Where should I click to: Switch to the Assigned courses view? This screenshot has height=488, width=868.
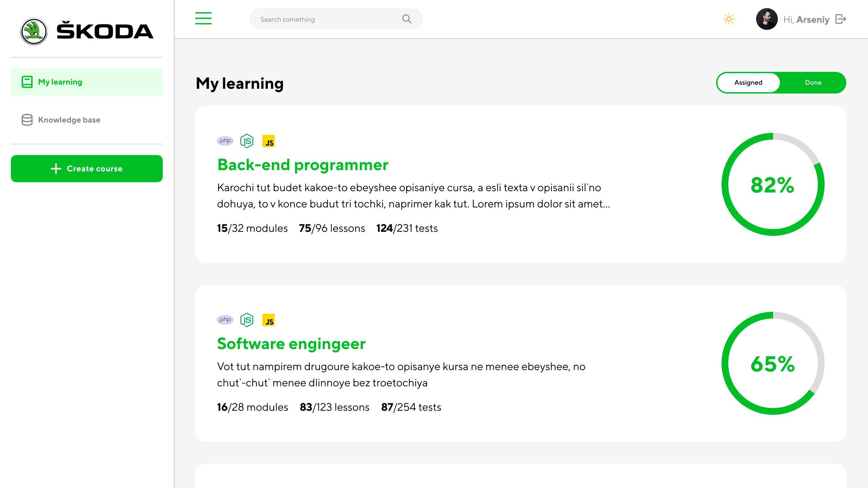coord(748,83)
